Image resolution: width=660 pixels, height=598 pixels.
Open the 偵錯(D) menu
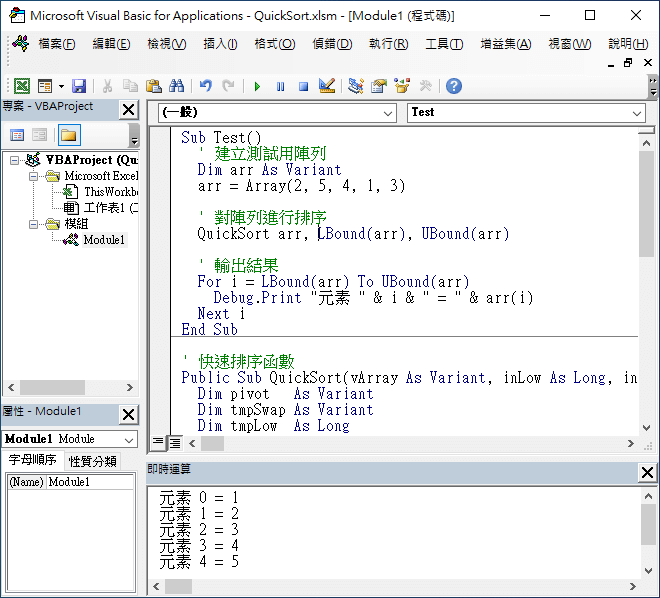[332, 44]
